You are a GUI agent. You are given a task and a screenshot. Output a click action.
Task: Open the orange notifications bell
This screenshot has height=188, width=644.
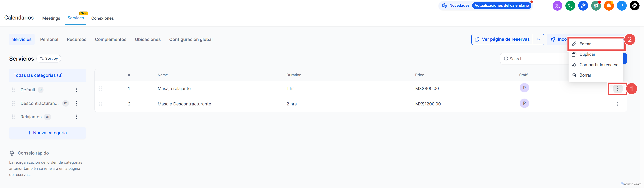coord(609,6)
